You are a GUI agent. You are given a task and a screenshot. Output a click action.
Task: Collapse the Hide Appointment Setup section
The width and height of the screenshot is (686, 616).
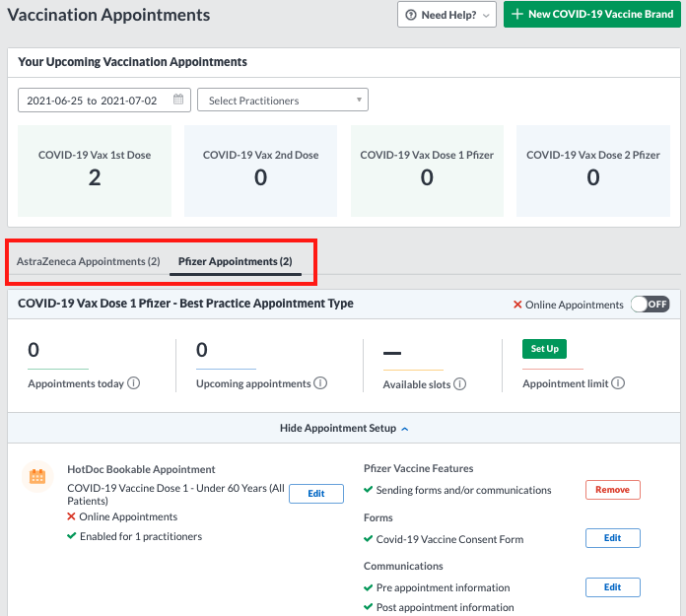pyautogui.click(x=344, y=428)
